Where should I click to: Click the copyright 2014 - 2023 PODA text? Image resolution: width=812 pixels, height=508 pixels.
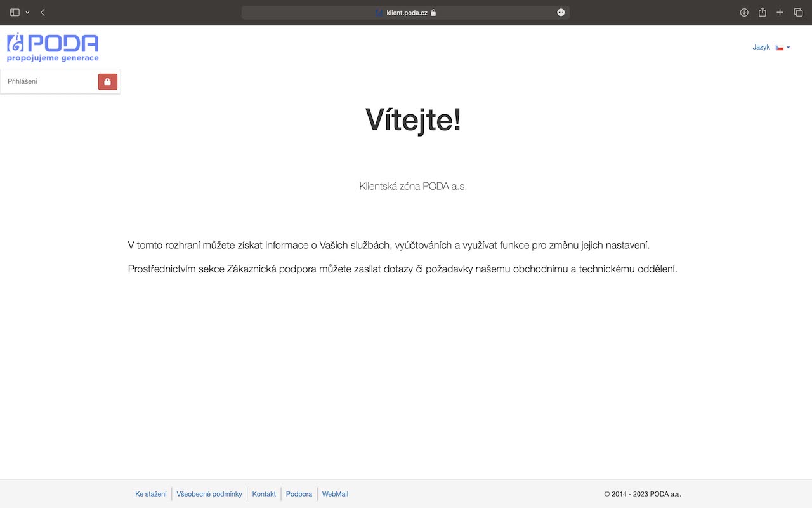[643, 494]
